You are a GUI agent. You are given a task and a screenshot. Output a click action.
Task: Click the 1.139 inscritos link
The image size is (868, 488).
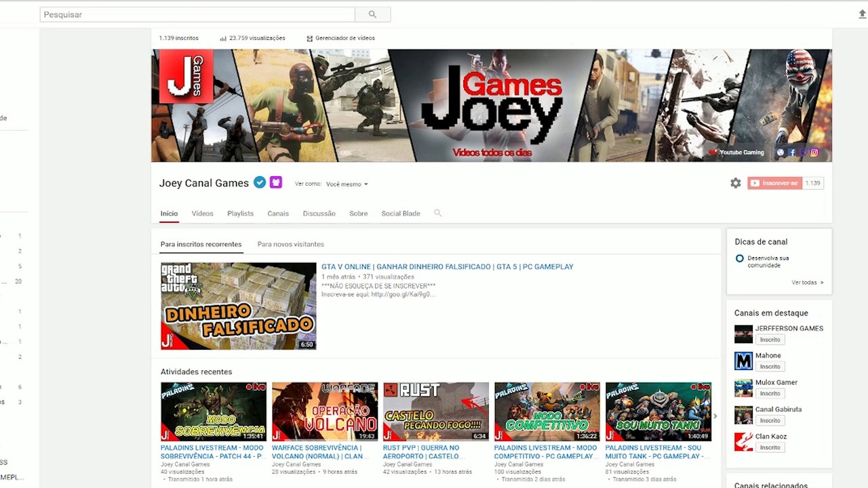pyautogui.click(x=179, y=39)
